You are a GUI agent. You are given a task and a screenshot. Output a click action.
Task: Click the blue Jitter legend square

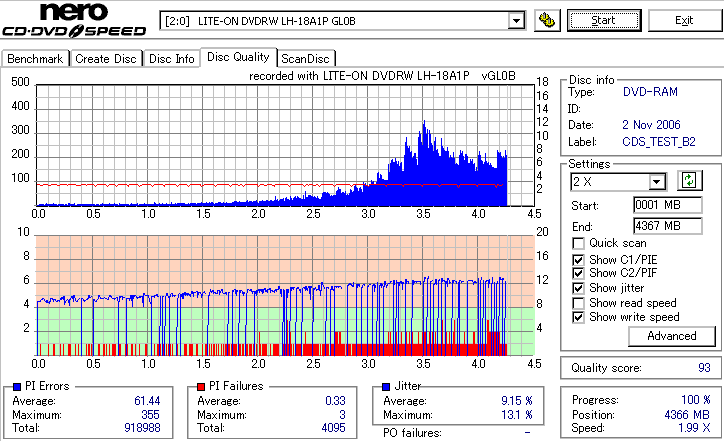(386, 387)
